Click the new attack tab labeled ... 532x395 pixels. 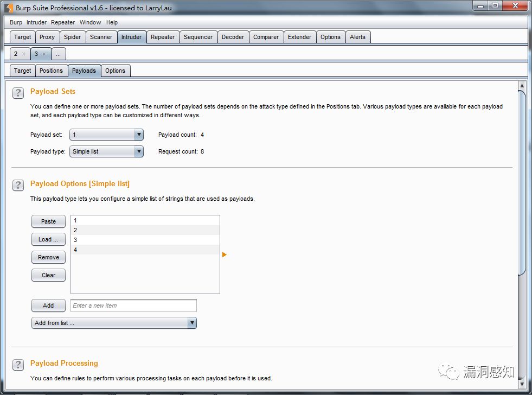pos(59,54)
